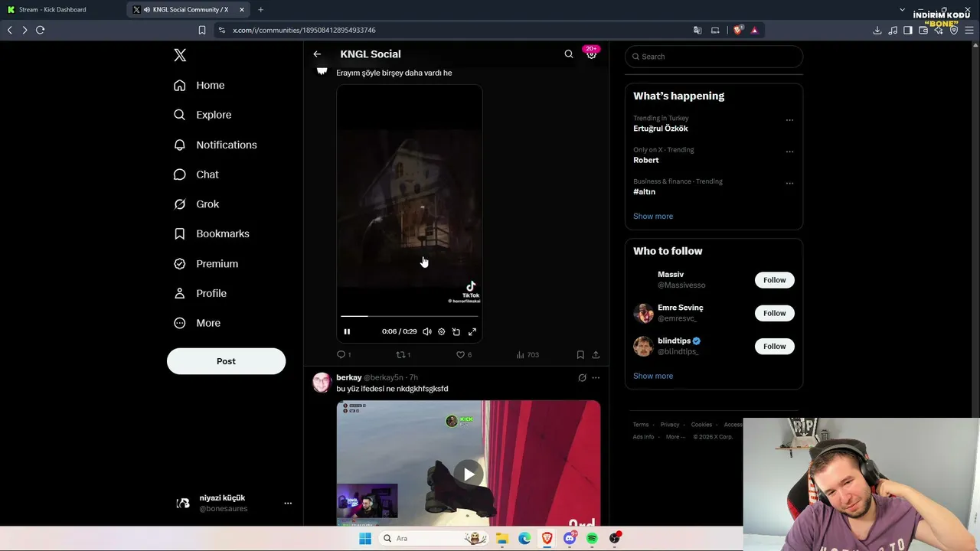Open berkay's profile picture
This screenshot has width=980, height=551.
click(x=322, y=383)
